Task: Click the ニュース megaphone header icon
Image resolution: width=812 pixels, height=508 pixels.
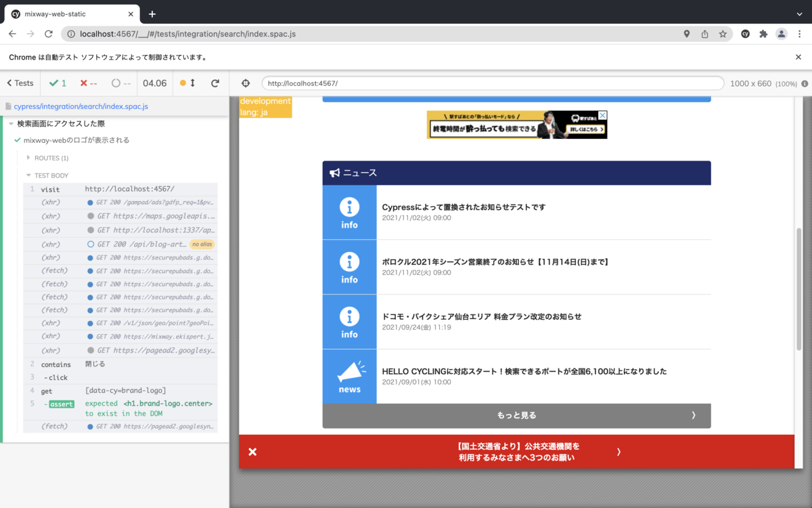Action: coord(335,173)
